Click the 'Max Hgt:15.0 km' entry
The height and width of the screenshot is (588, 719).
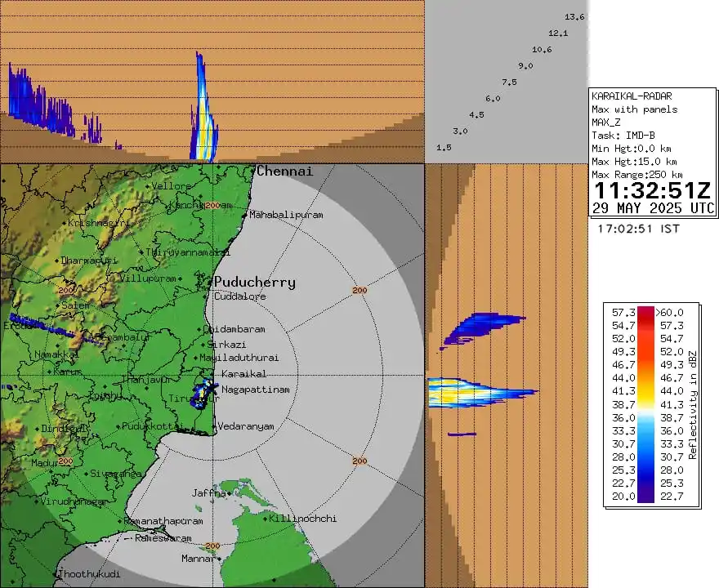(x=634, y=162)
